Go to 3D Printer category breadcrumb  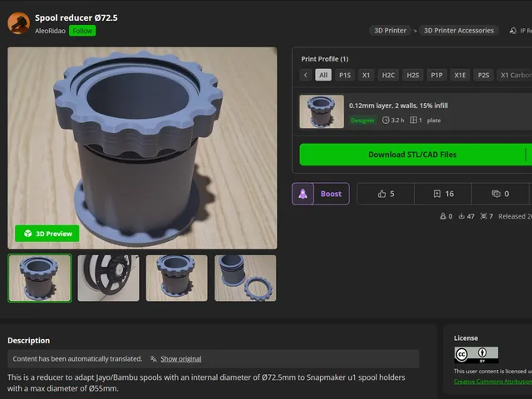click(x=390, y=31)
